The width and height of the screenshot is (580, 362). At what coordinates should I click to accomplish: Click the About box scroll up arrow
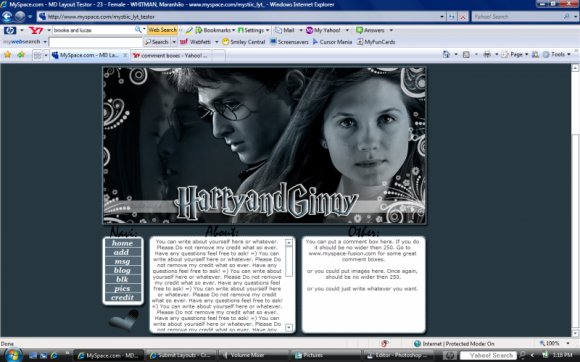pos(289,243)
